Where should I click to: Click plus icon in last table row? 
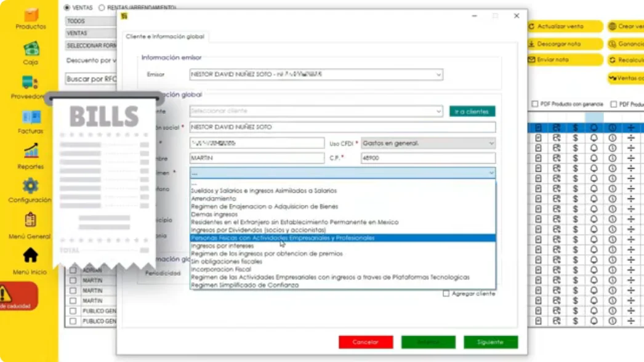[x=631, y=321]
